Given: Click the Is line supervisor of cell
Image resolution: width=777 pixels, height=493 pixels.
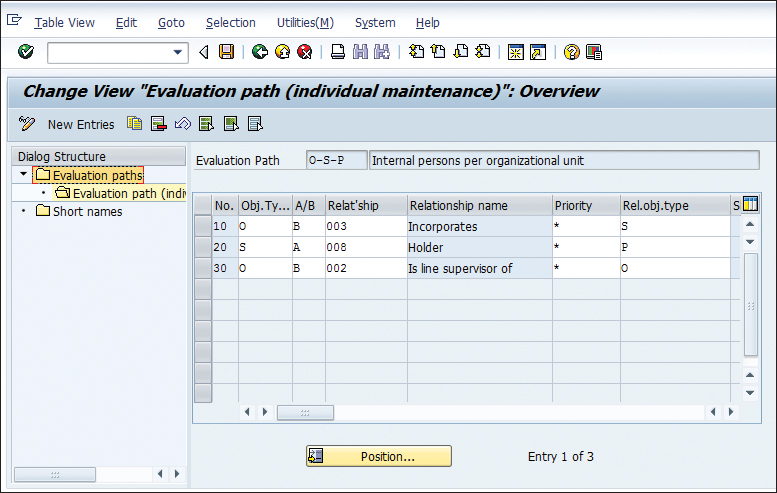Looking at the screenshot, I should click(480, 268).
